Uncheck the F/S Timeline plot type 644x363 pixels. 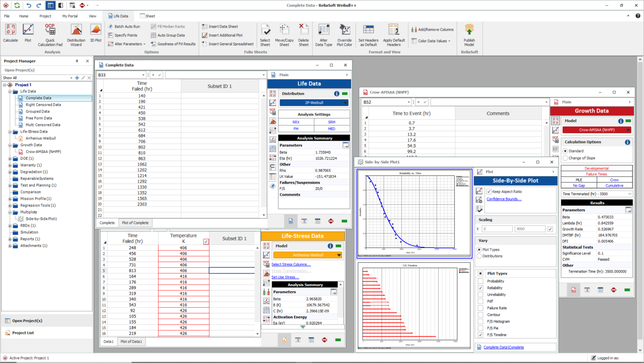pos(480,335)
